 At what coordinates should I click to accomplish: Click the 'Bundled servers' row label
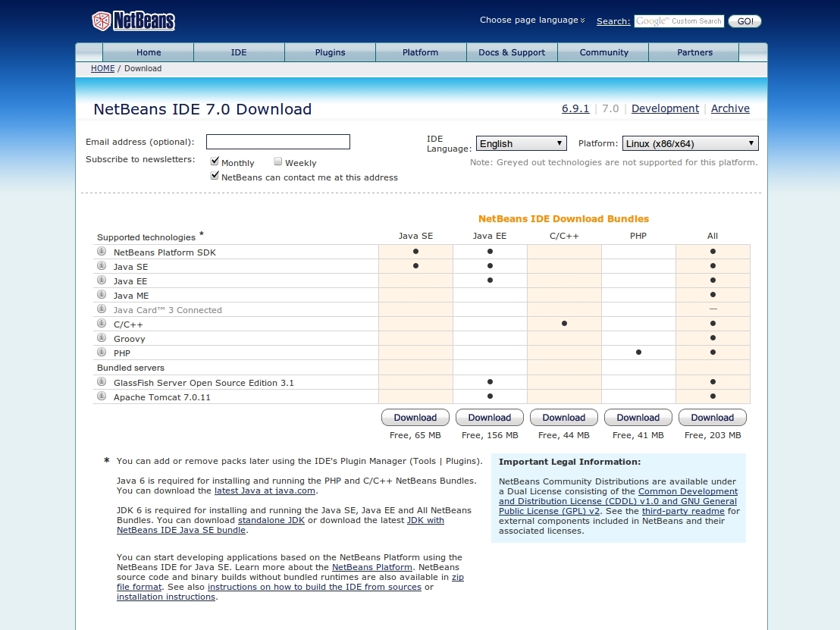tap(130, 368)
